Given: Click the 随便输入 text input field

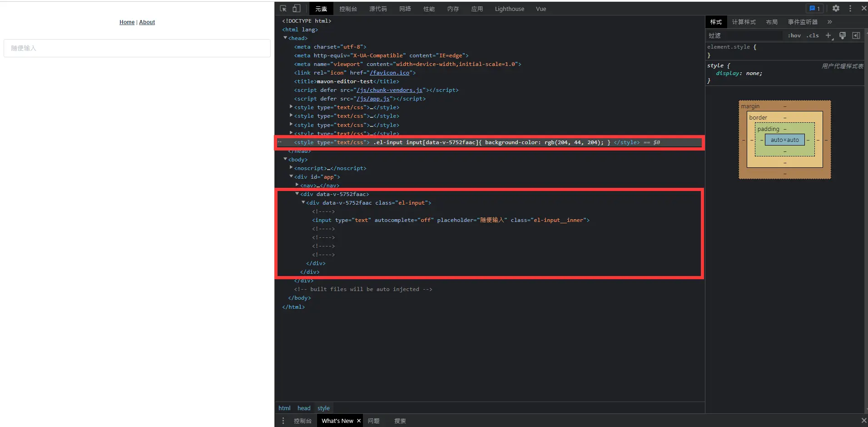Looking at the screenshot, I should (x=137, y=48).
